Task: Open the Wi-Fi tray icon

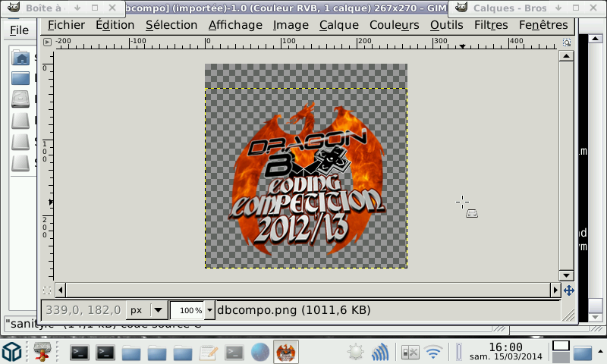Action: (x=433, y=353)
